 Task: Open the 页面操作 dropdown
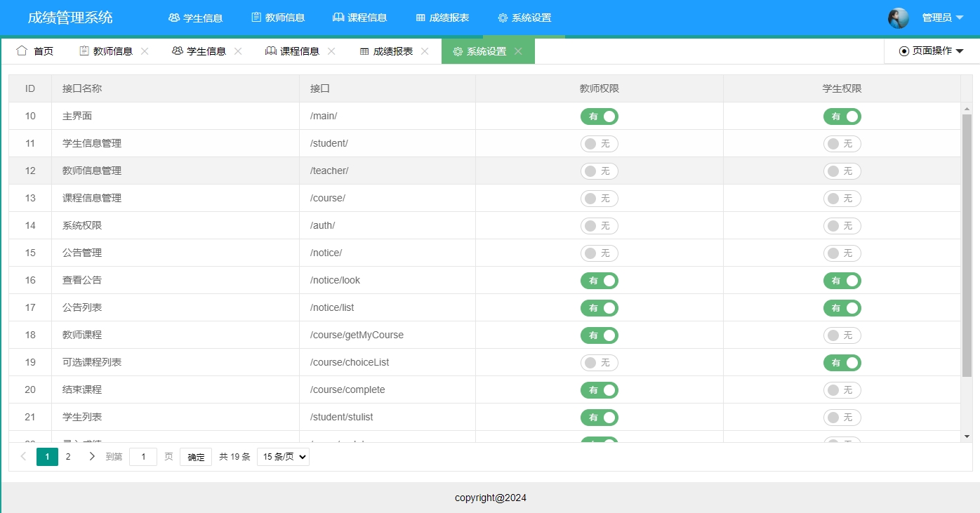point(931,51)
